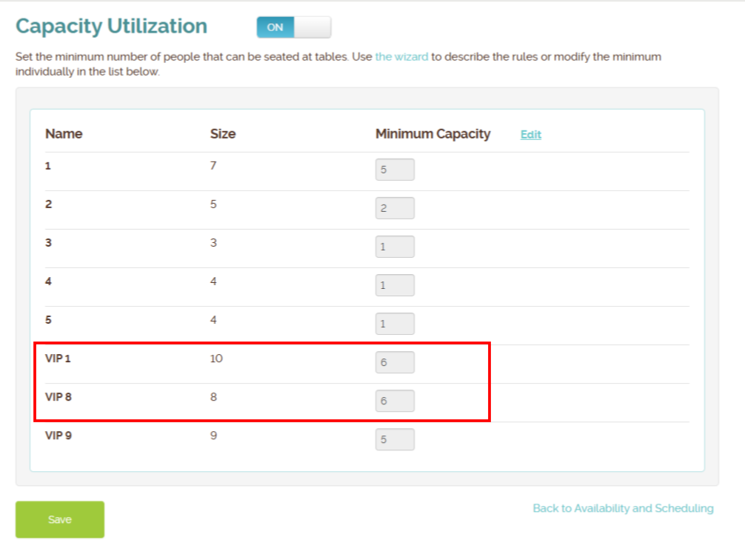Click the size value 10 for VIP 1
Image resolution: width=745 pixels, height=560 pixels.
pos(216,358)
